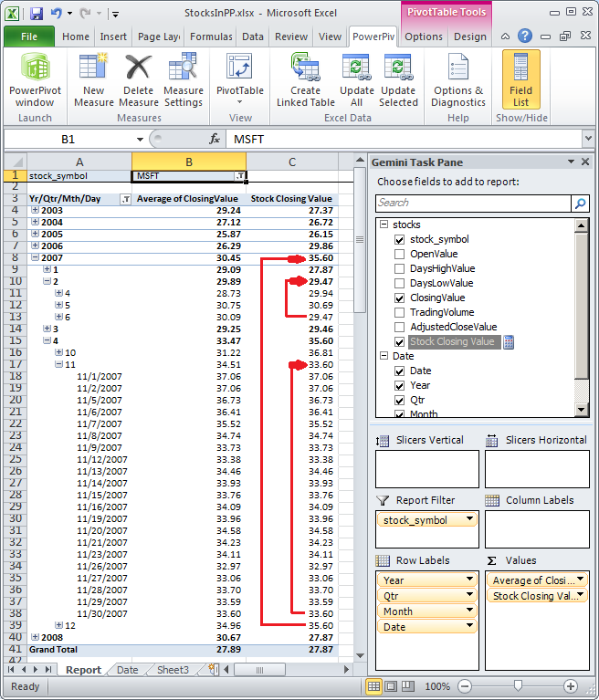Open the MSFT report filter dropdown
This screenshot has width=599, height=700.
tap(239, 175)
